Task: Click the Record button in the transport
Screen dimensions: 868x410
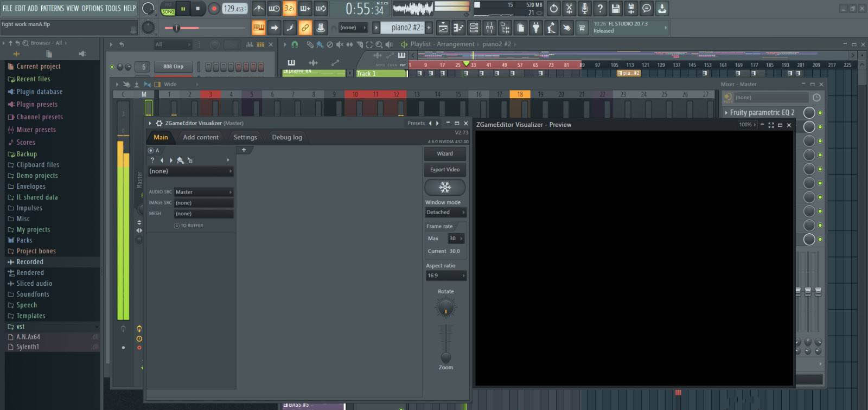Action: (x=214, y=9)
